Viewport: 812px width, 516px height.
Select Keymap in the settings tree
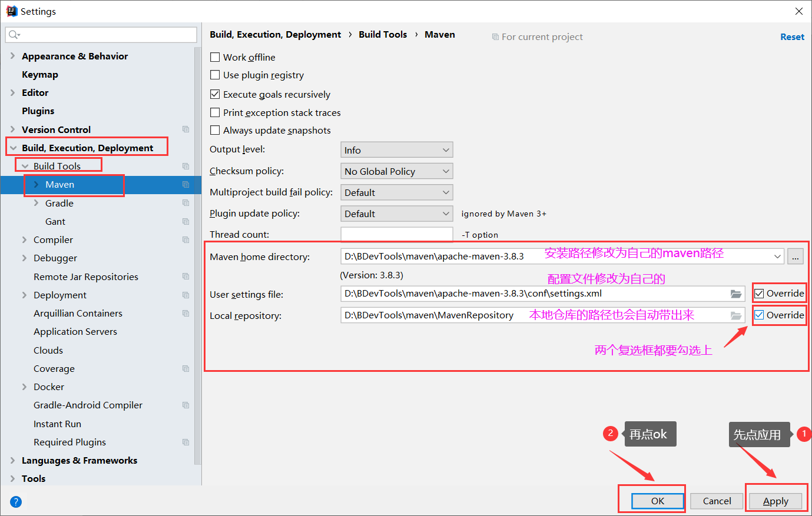(x=40, y=74)
